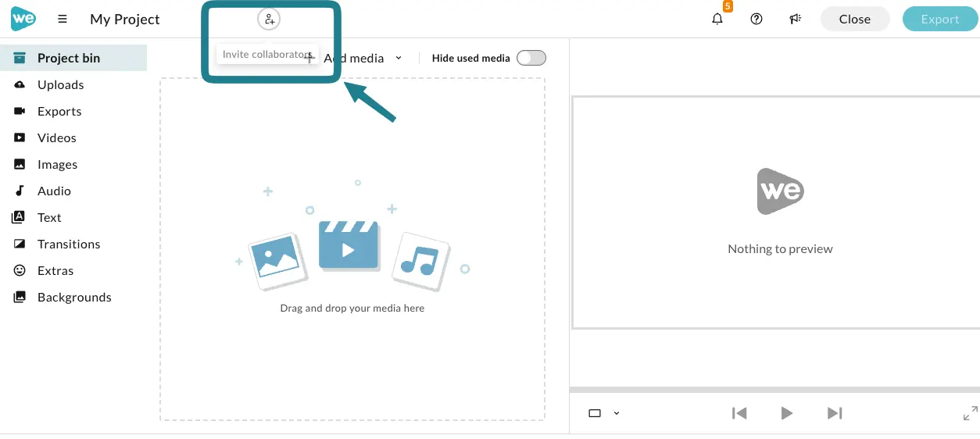Play the preview
Viewport: 980px width, 439px height.
click(x=787, y=413)
